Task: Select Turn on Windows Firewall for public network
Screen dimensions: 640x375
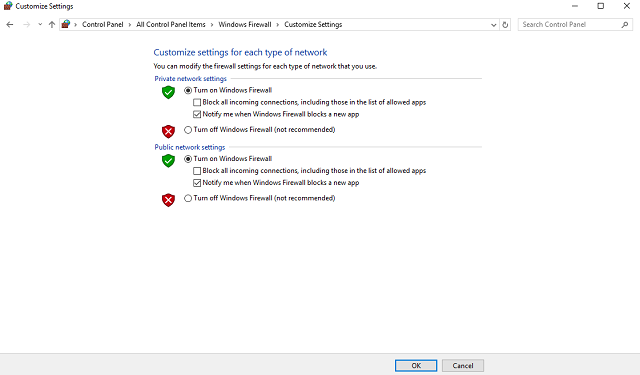Action: [188, 159]
